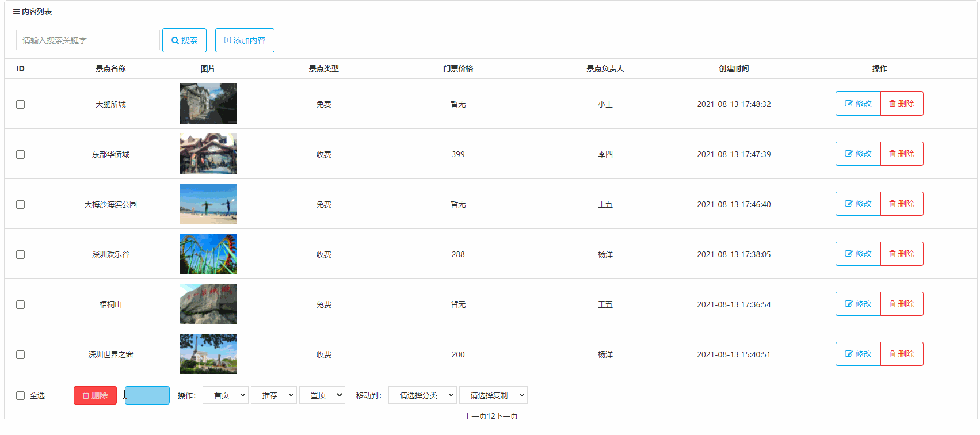
Task: Check the 深圳欢乐谷 row checkbox
Action: tap(21, 254)
